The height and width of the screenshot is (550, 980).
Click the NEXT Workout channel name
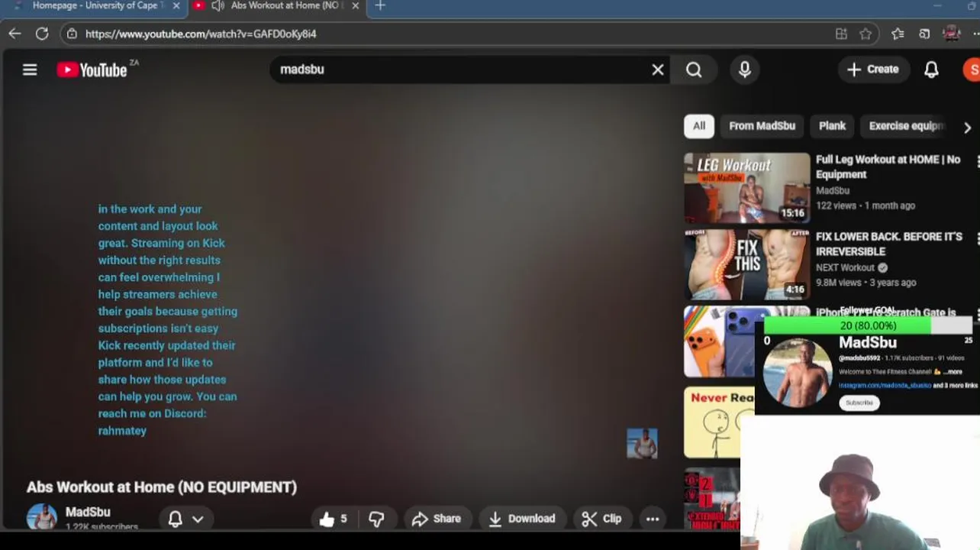[x=845, y=267]
